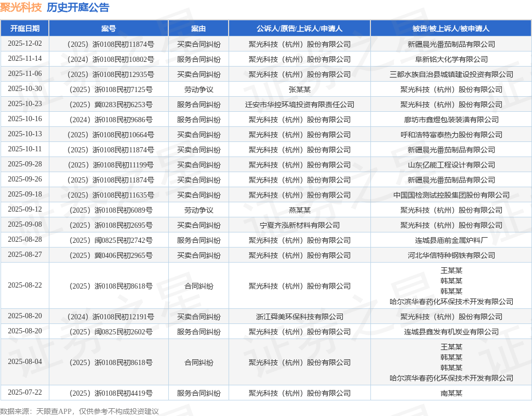Image resolution: width=532 pixels, height=416 pixels.
Task: Select the date cell 2025-10-16
Action: 25,119
